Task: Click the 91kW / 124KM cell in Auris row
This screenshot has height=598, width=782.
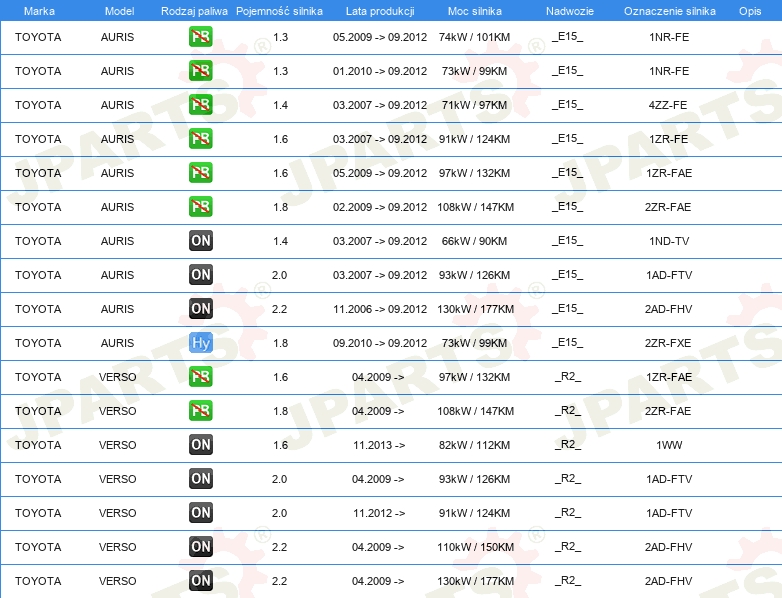Action: [474, 139]
